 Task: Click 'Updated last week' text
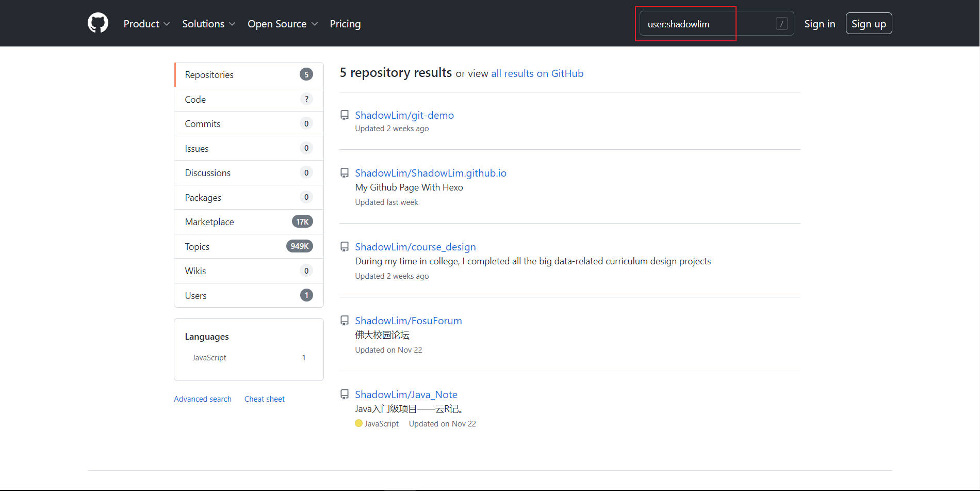(386, 202)
